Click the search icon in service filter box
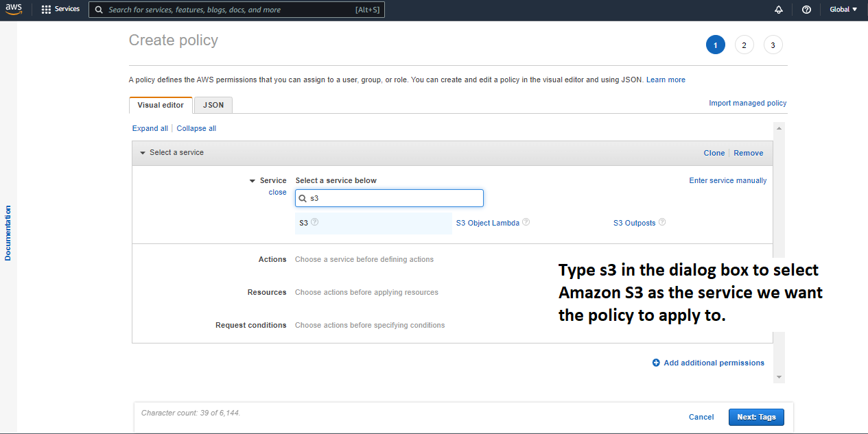 tap(303, 198)
